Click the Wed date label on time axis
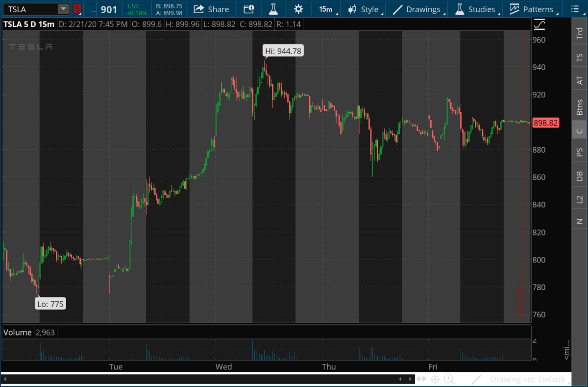 pyautogui.click(x=224, y=366)
